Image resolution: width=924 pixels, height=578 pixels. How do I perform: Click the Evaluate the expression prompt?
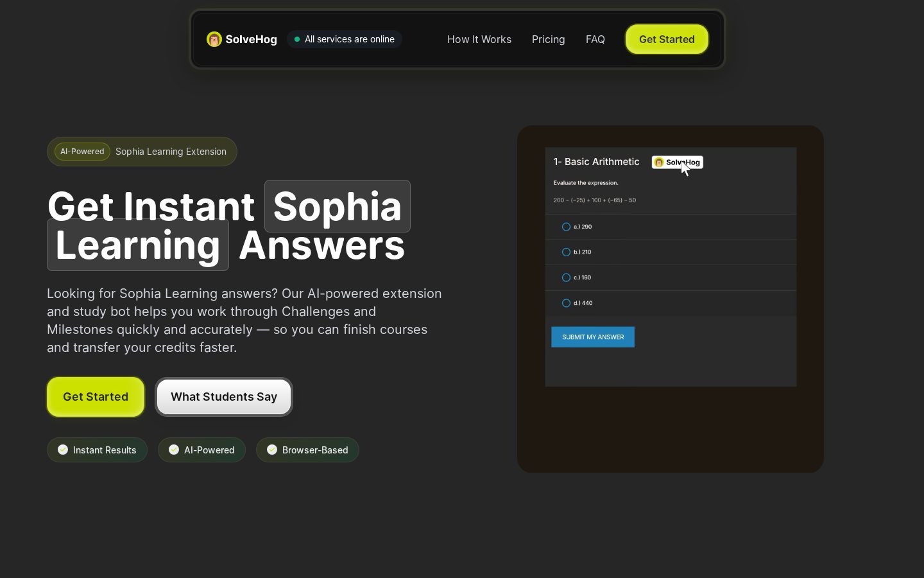click(586, 183)
